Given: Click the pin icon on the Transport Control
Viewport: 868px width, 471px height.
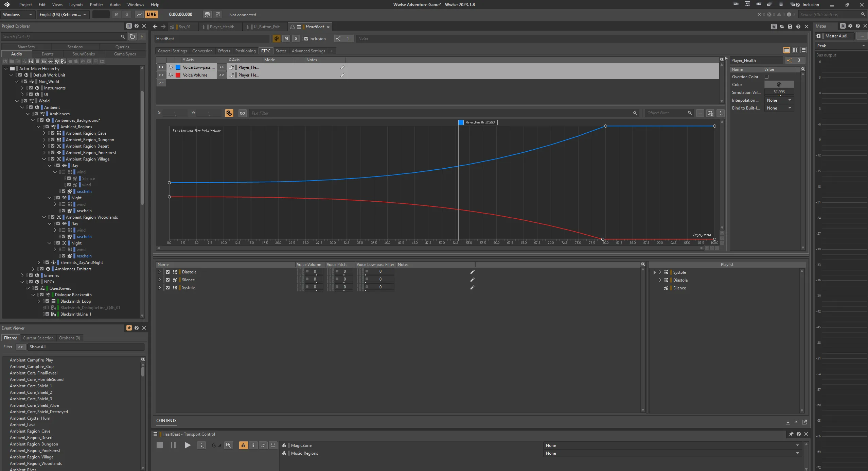Looking at the screenshot, I should click(x=790, y=434).
